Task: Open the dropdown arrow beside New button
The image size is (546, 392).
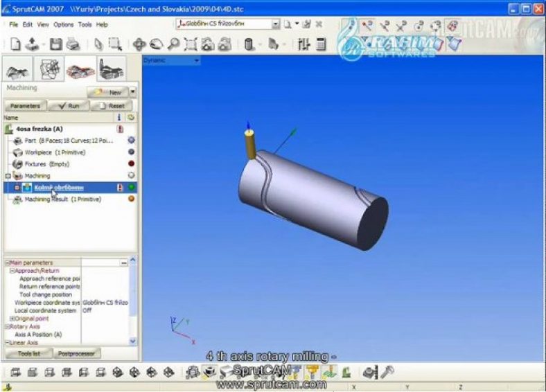Action: tap(132, 92)
